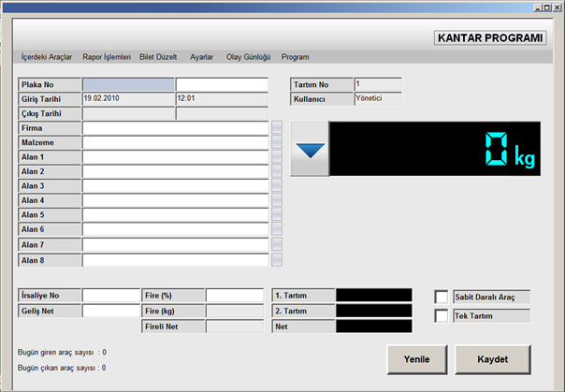Click into the Alan 1 field
Image resolution: width=565 pixels, height=392 pixels.
point(176,157)
